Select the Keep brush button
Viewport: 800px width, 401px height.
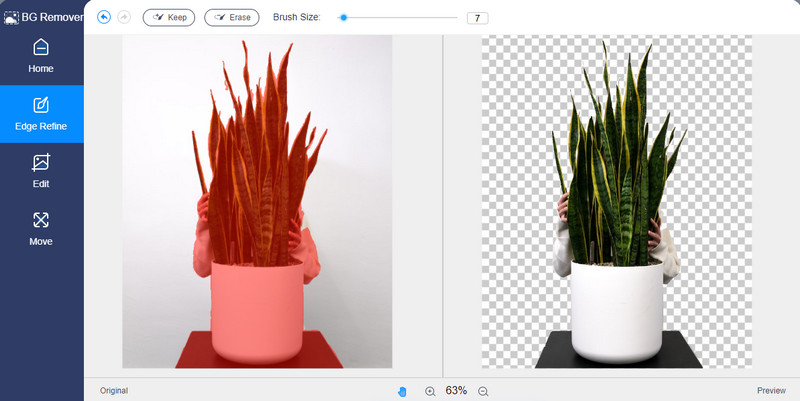(x=169, y=17)
